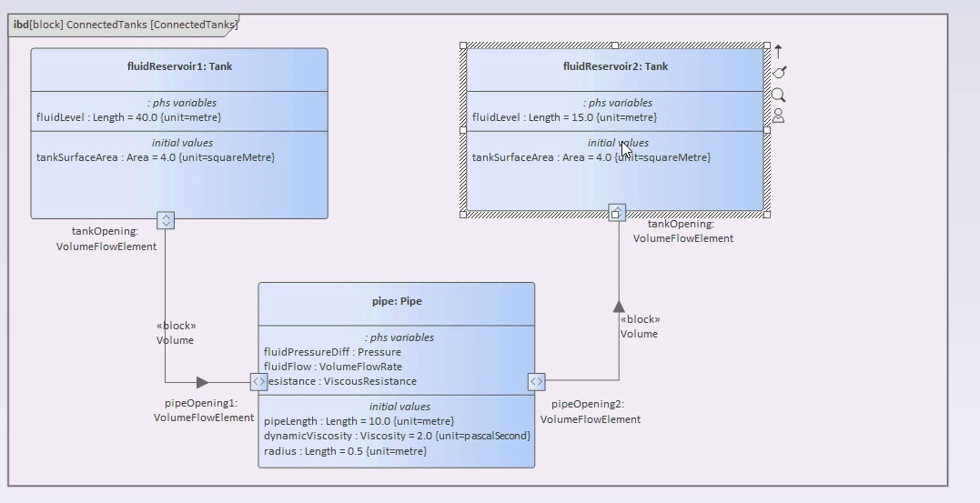Click tankSurfaceArea property in fluidReservoir1
The width and height of the screenshot is (980, 503).
pyautogui.click(x=156, y=157)
